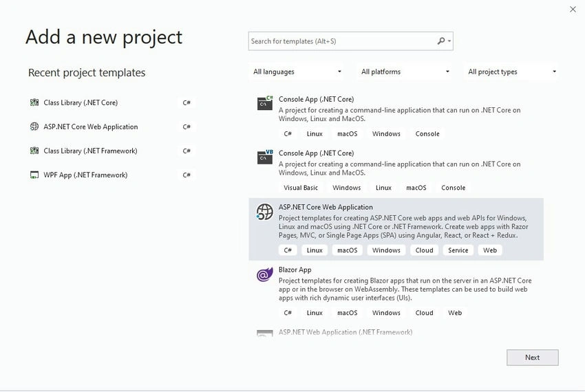Click the Console tag under VB Console App
Screen dimensions: 585x392
point(453,188)
